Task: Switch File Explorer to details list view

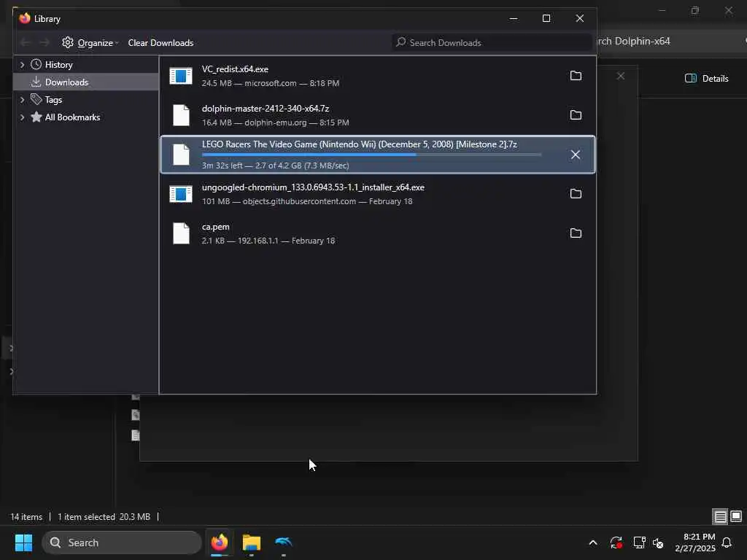Action: pos(720,516)
